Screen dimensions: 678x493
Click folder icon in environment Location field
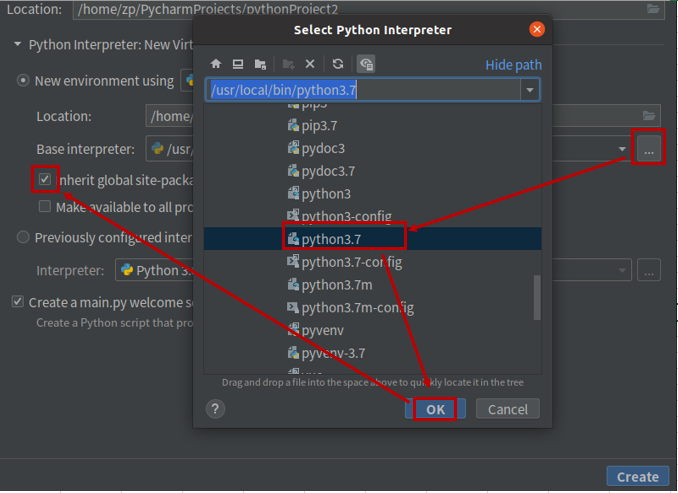point(649,115)
